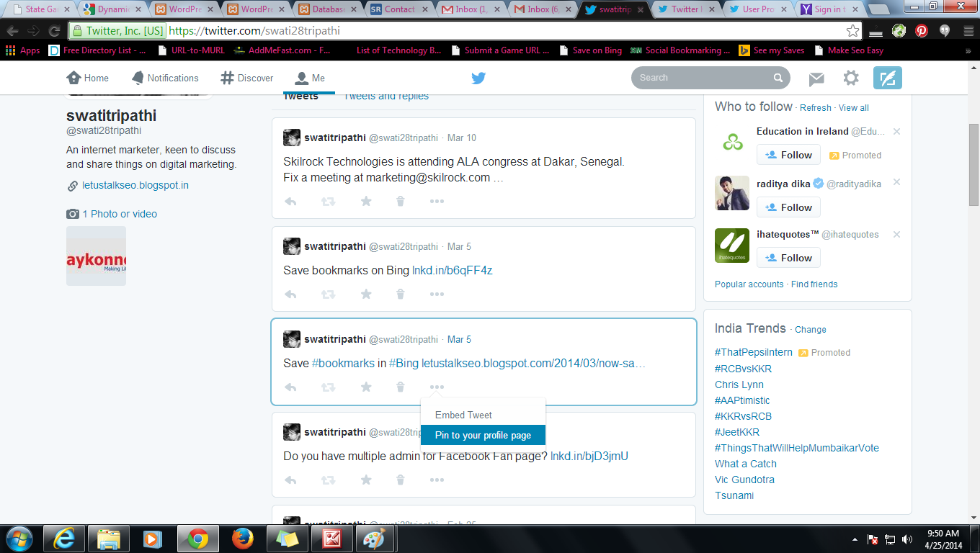
Task: Open more options on Skilrock tweet
Action: pos(437,202)
